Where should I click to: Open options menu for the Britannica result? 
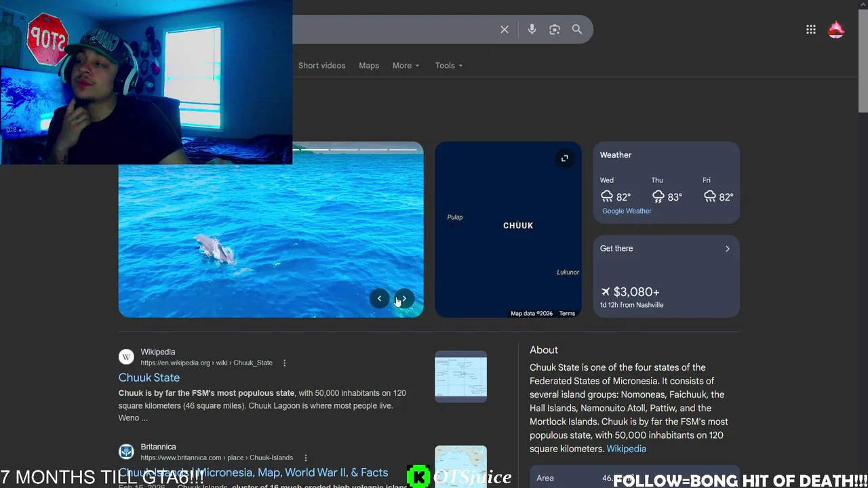coord(306,458)
